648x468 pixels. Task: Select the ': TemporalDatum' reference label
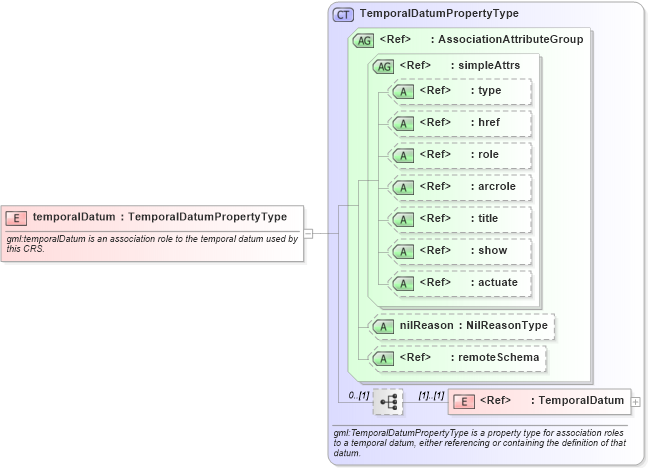(x=577, y=400)
